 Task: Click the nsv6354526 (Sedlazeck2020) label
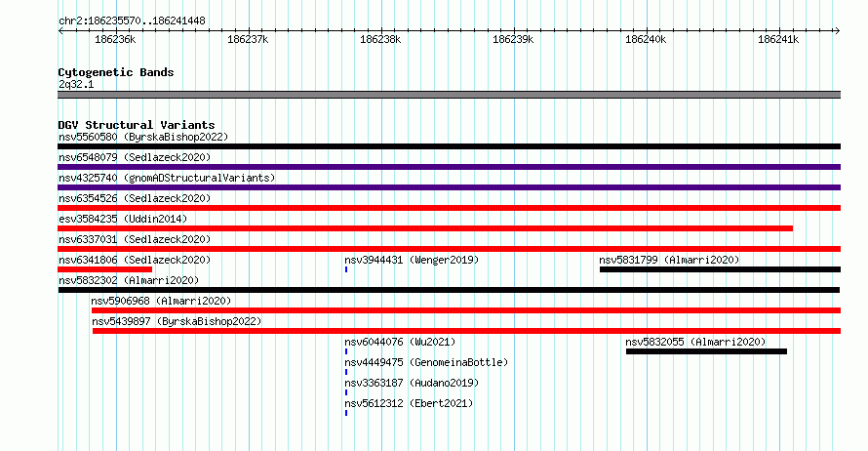pyautogui.click(x=135, y=198)
